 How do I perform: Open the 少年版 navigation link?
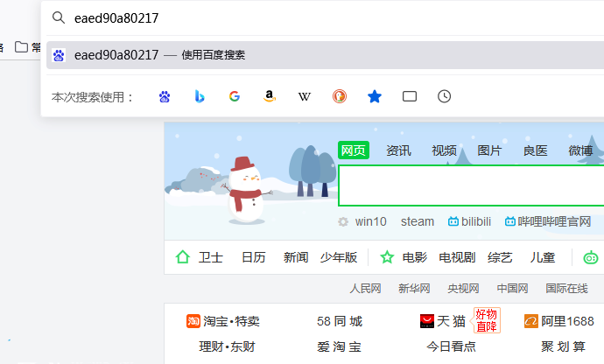(339, 257)
